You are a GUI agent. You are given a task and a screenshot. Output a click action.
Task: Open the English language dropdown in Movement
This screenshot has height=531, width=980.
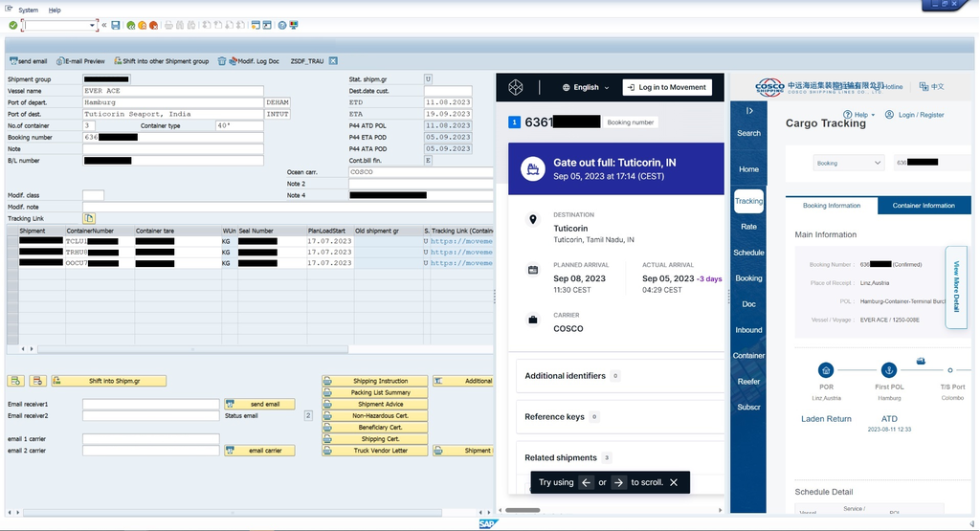click(x=586, y=87)
